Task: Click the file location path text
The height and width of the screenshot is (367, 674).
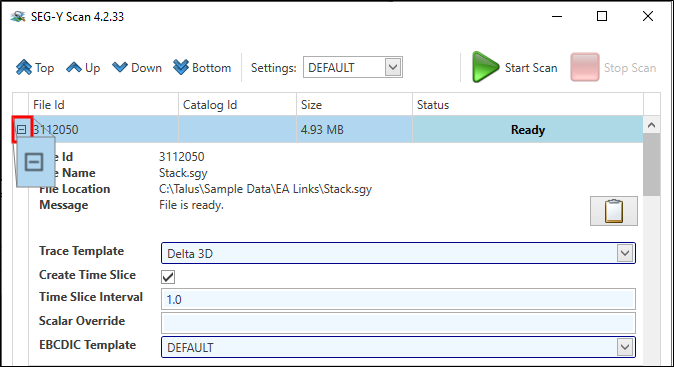Action: [x=265, y=189]
